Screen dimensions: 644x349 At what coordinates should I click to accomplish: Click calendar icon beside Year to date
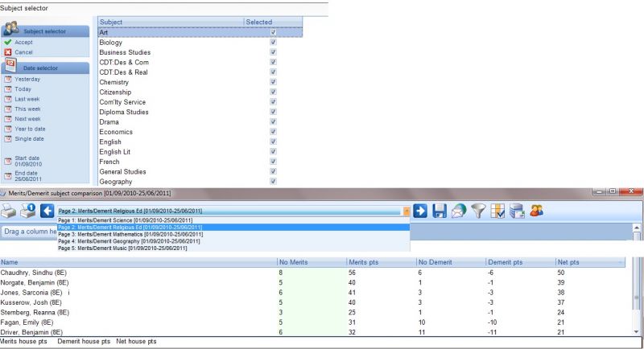pyautogui.click(x=8, y=129)
